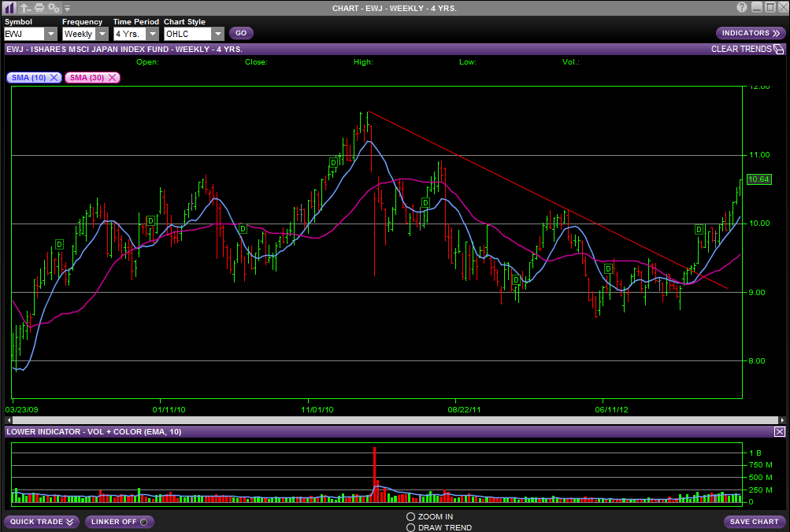This screenshot has height=532, width=790.
Task: Expand the Time Period dropdown
Action: [x=152, y=34]
